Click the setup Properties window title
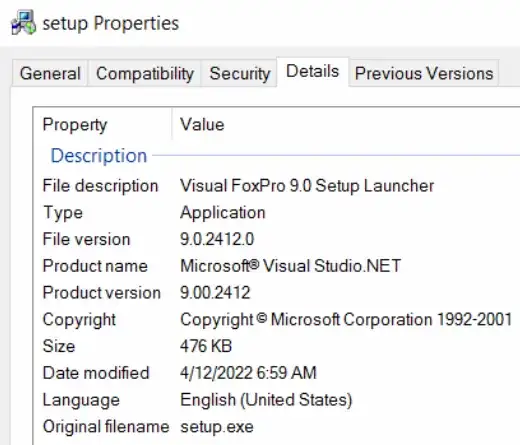Screen dimensions: 520x445 (x=111, y=23)
